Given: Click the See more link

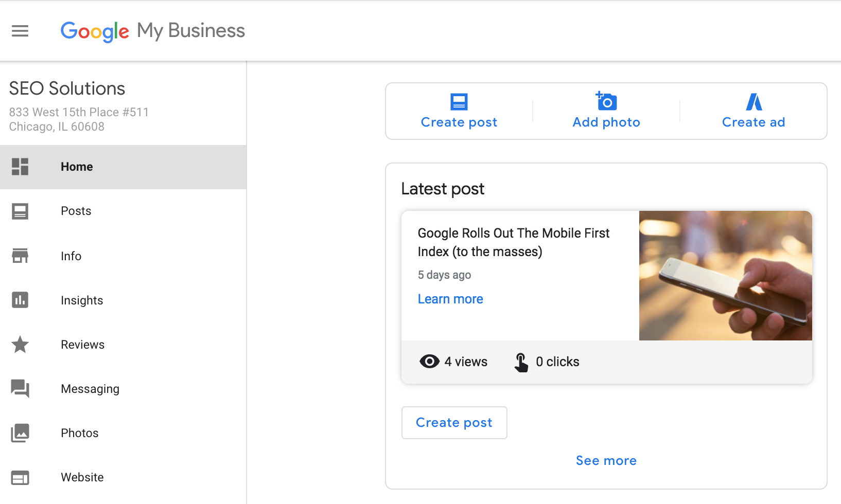Looking at the screenshot, I should tap(606, 461).
